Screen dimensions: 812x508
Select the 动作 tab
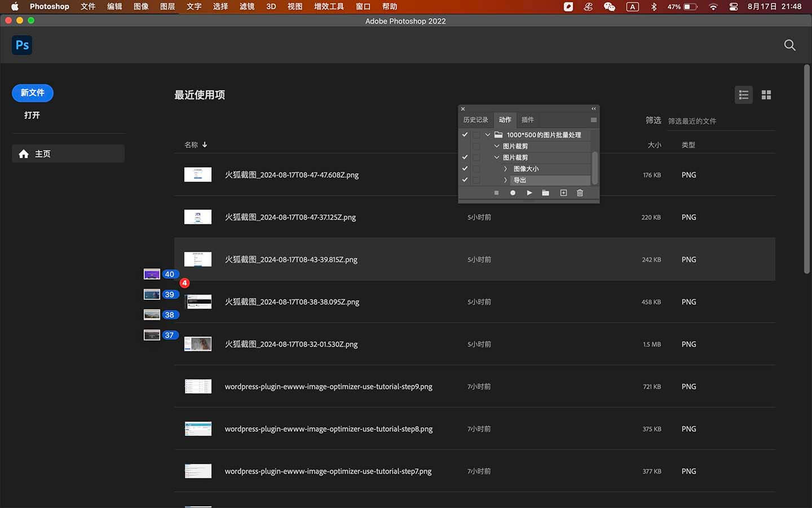coord(505,120)
